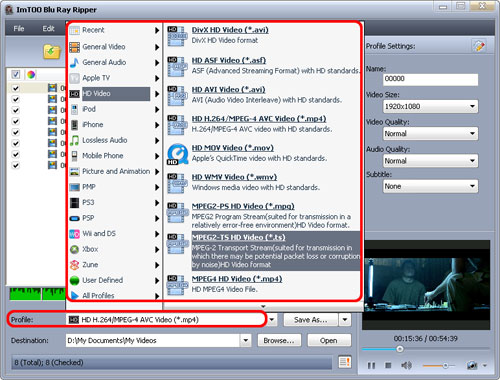Expand the snapshot options arrow

(x=485, y=366)
